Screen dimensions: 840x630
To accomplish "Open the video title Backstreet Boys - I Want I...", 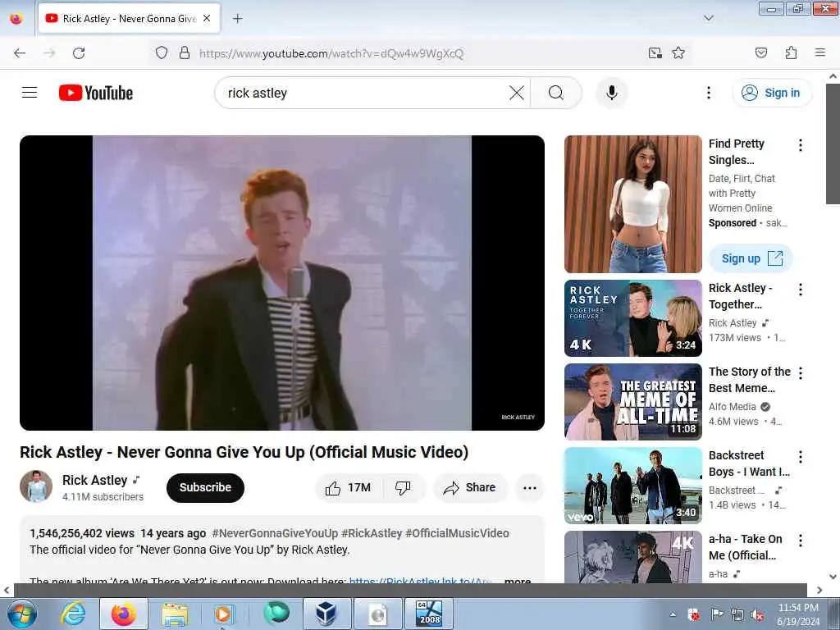I will click(x=749, y=463).
